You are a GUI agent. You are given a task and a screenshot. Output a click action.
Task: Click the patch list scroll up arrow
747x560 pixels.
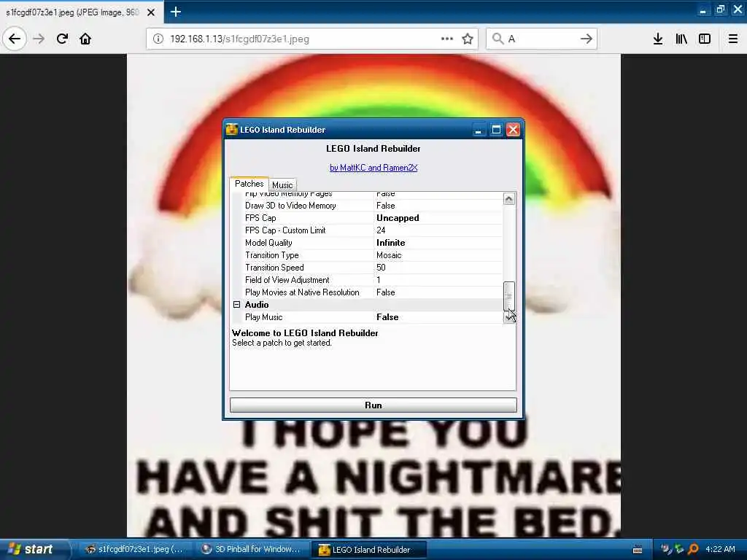pyautogui.click(x=508, y=198)
